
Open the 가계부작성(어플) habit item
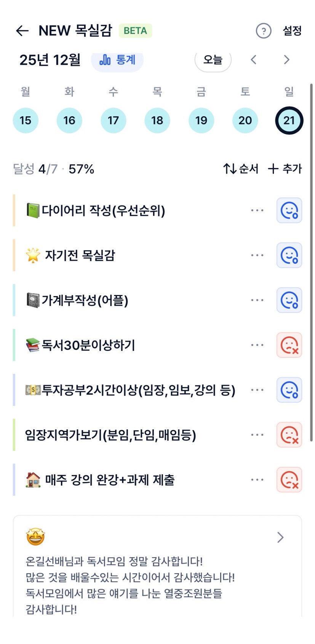click(x=84, y=300)
